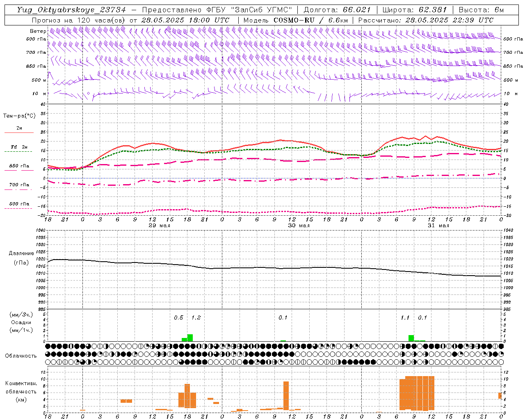Click the 31 мая date label

438,226
